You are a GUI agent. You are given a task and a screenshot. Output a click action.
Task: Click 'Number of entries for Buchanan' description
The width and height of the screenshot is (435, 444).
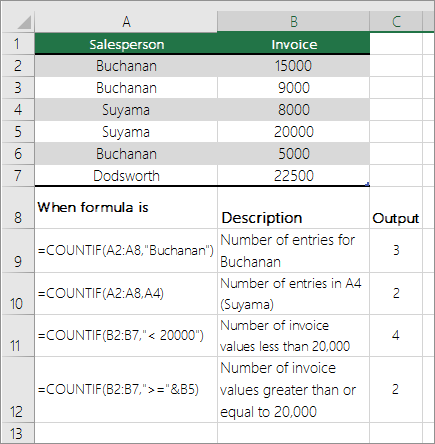pyautogui.click(x=293, y=251)
